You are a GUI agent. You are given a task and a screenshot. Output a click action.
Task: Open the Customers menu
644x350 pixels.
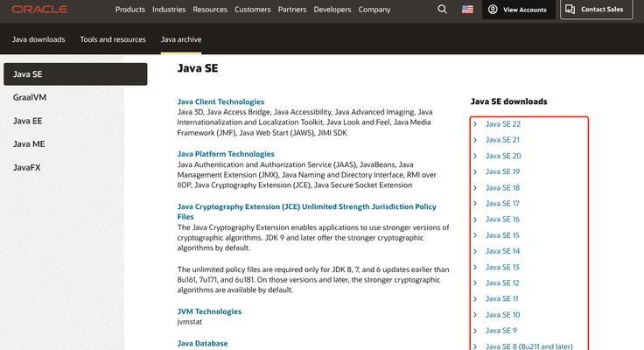point(253,10)
